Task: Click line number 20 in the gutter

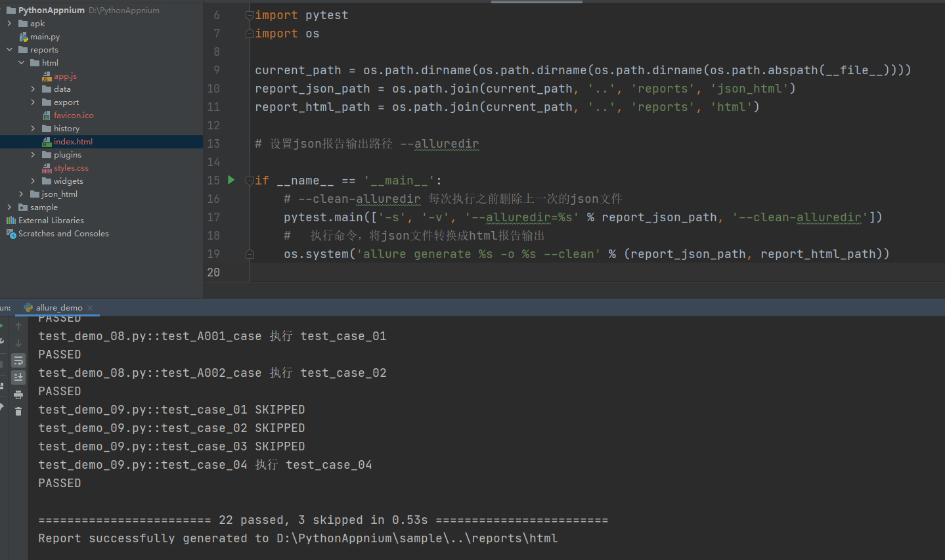Action: tap(213, 272)
